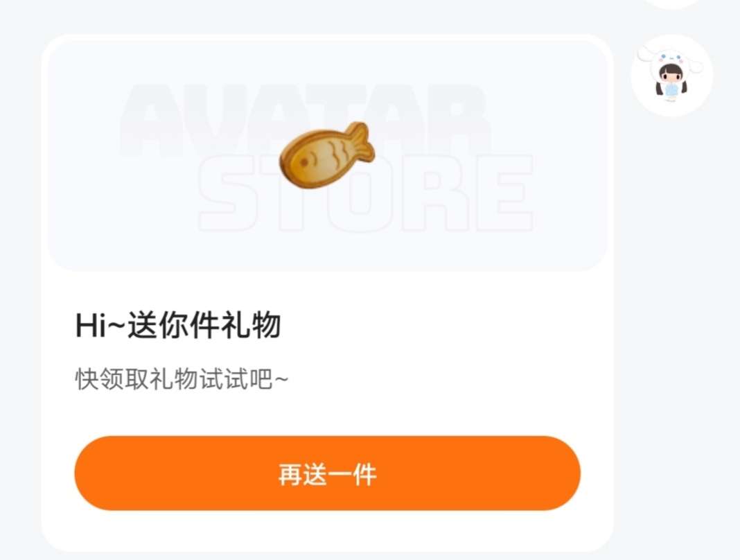Tap the 再送一件 label text
Viewport: 740px width, 560px height.
[328, 475]
